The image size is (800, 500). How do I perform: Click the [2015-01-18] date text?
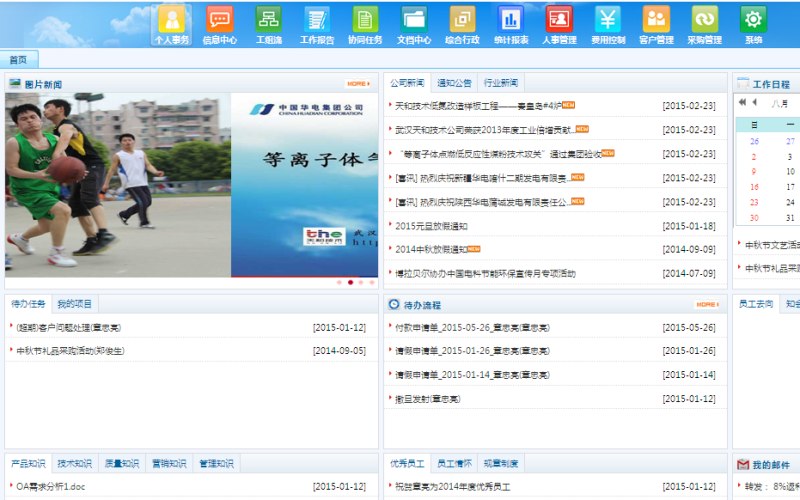[689, 226]
